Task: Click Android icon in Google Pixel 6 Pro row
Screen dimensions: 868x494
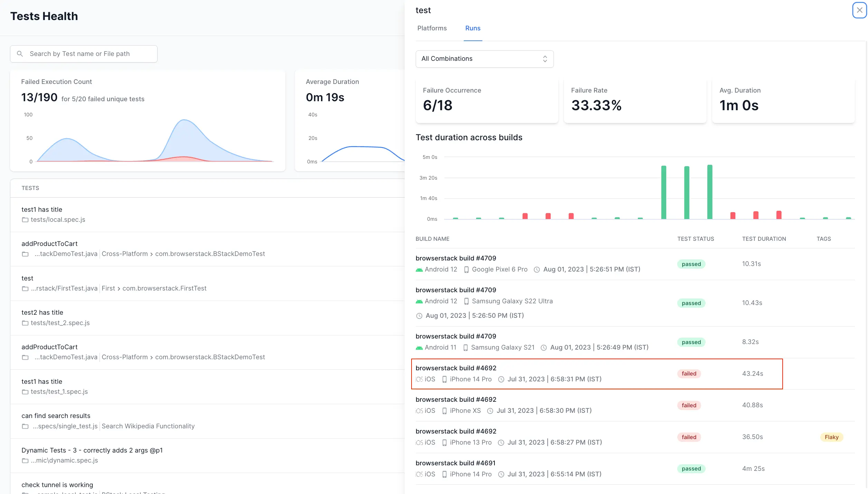Action: click(419, 269)
